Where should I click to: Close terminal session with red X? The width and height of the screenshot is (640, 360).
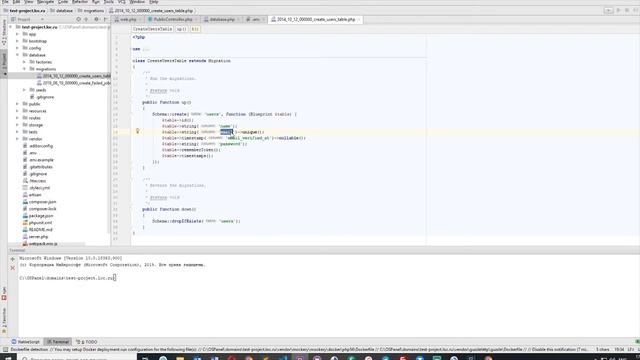[x=12, y=268]
